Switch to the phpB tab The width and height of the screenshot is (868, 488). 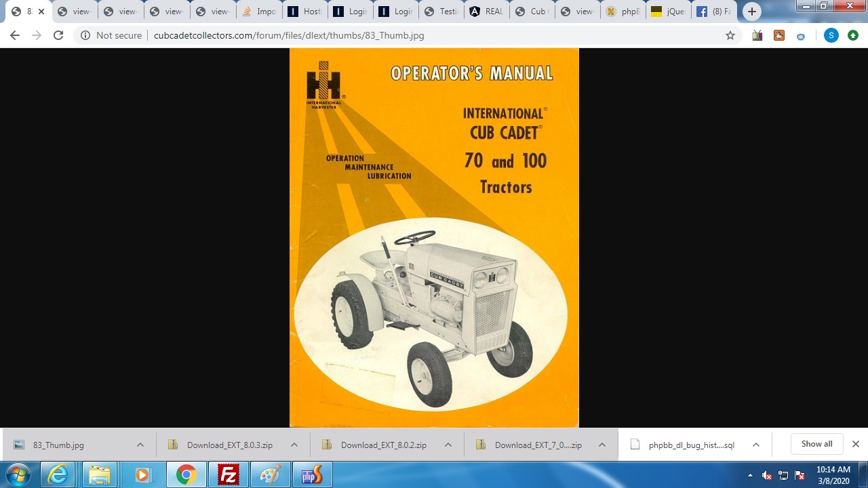coord(623,12)
